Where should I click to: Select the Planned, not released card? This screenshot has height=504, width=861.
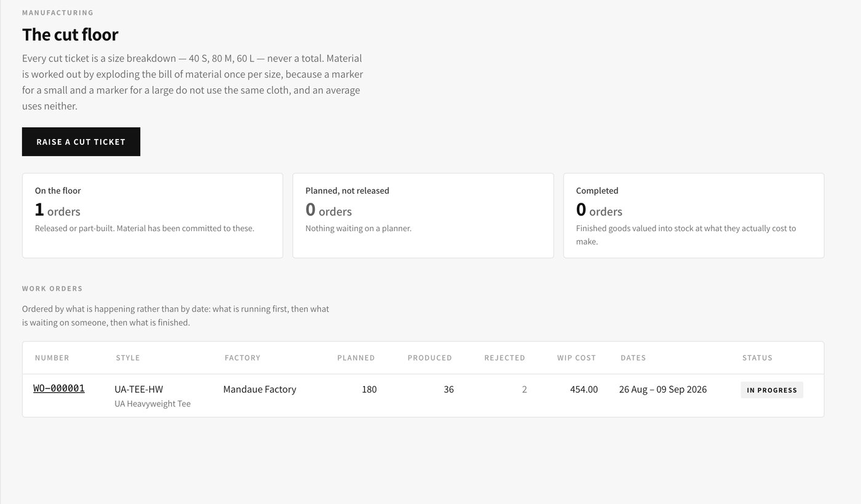[423, 216]
